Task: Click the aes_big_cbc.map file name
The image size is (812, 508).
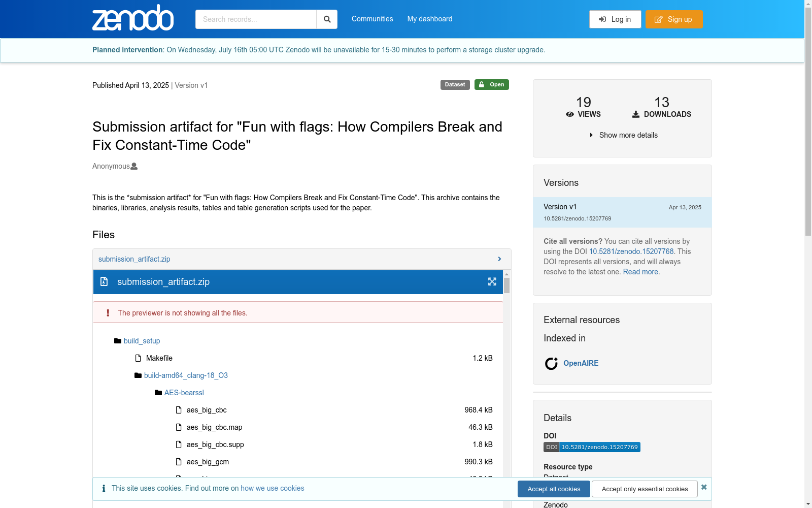Action: [x=215, y=427]
